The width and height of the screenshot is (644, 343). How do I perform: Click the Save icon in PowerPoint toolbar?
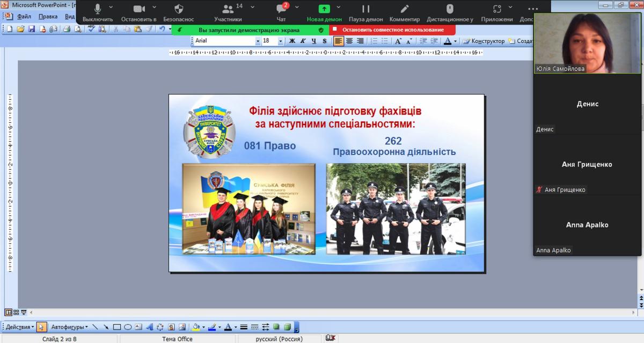click(31, 29)
